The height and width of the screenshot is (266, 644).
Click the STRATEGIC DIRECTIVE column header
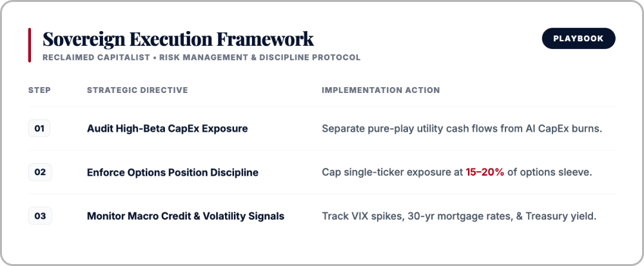point(137,90)
